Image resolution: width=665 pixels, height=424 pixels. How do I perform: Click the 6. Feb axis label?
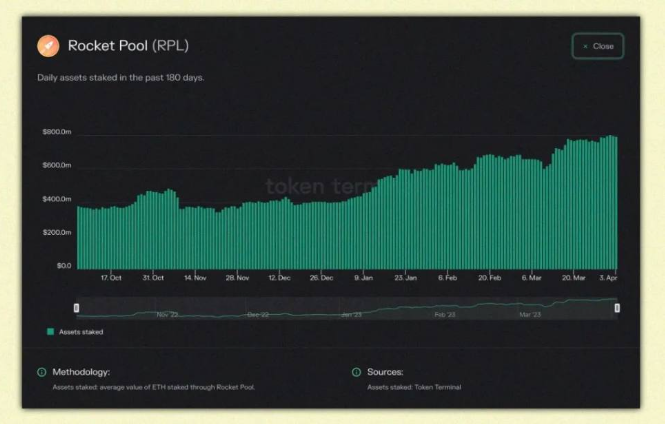pos(447,278)
